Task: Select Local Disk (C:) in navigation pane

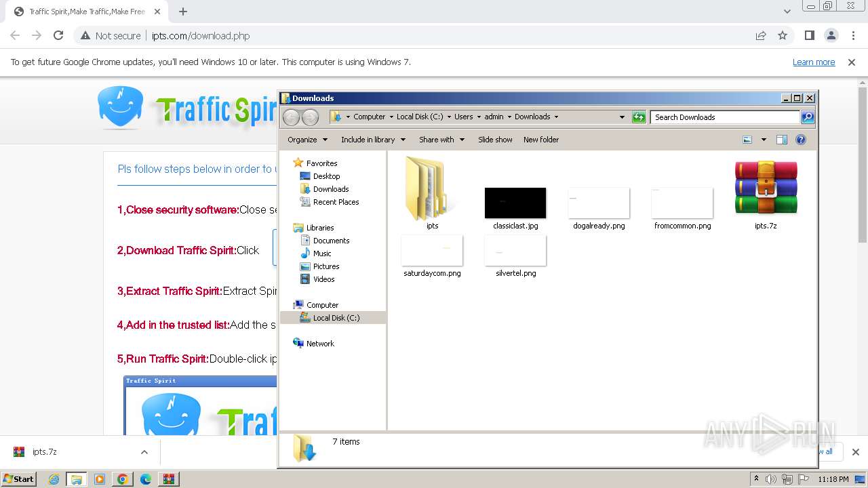Action: 333,318
